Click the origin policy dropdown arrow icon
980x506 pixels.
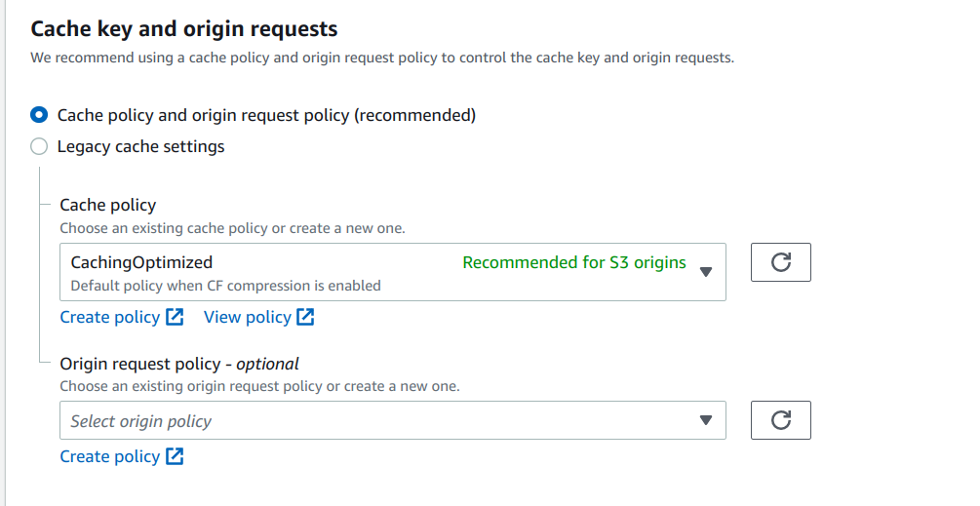tap(707, 420)
